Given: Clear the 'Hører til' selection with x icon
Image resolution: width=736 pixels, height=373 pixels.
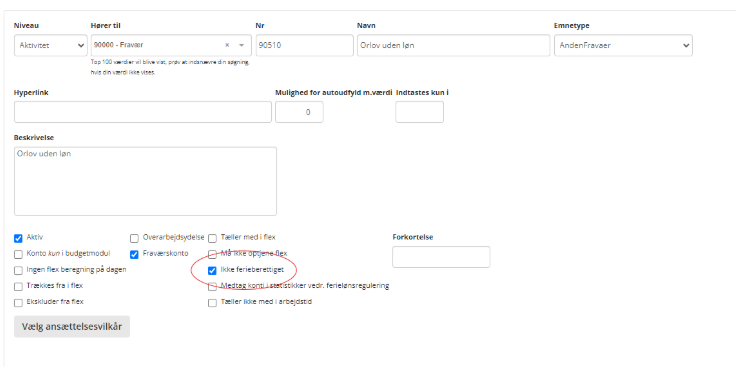Looking at the screenshot, I should tap(227, 45).
